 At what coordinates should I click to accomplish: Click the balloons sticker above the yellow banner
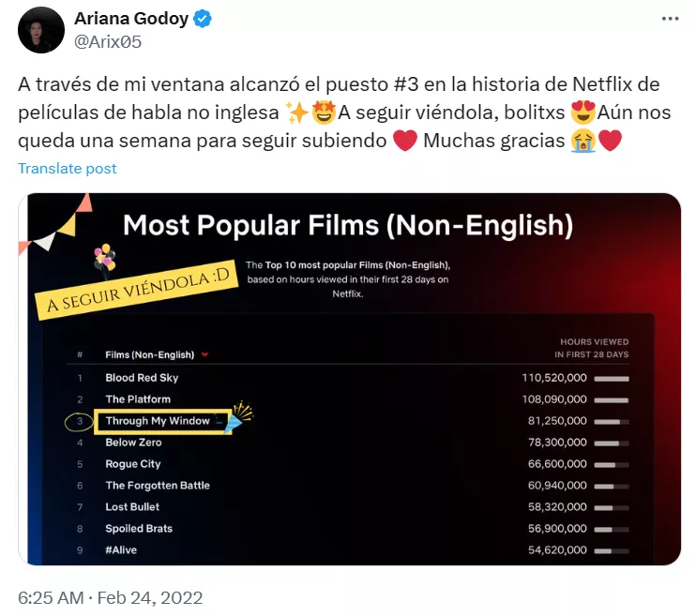pos(105,258)
